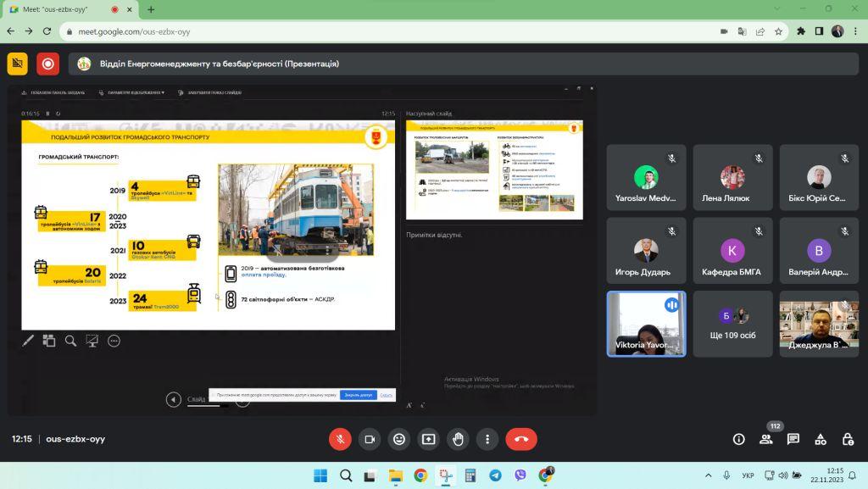This screenshot has width=868, height=489.
Task: Show participants list people icon
Action: 766,439
